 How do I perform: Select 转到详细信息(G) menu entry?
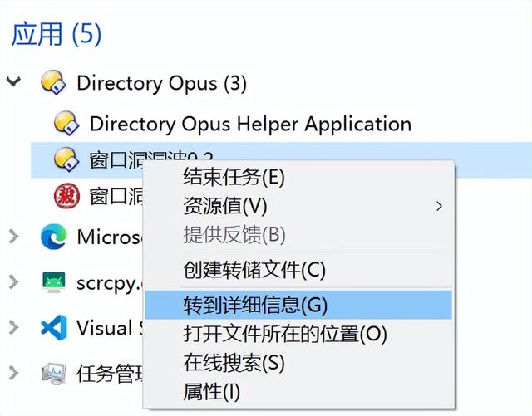(x=298, y=305)
